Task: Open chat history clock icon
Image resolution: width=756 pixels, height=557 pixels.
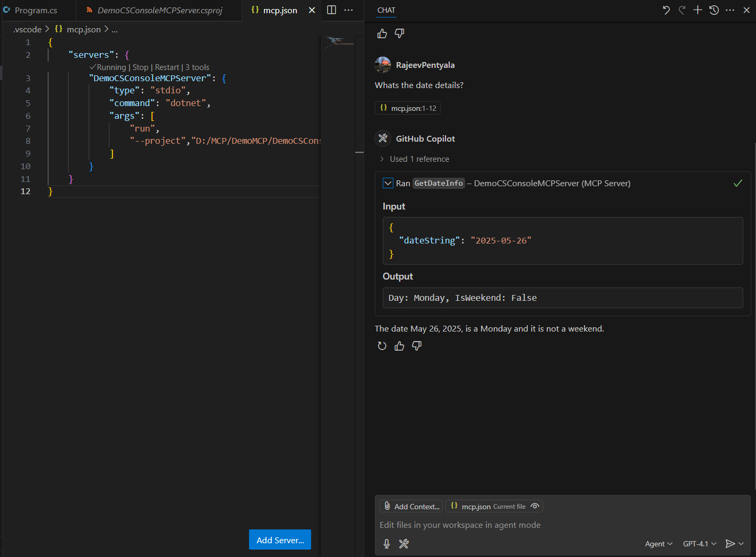Action: [714, 10]
